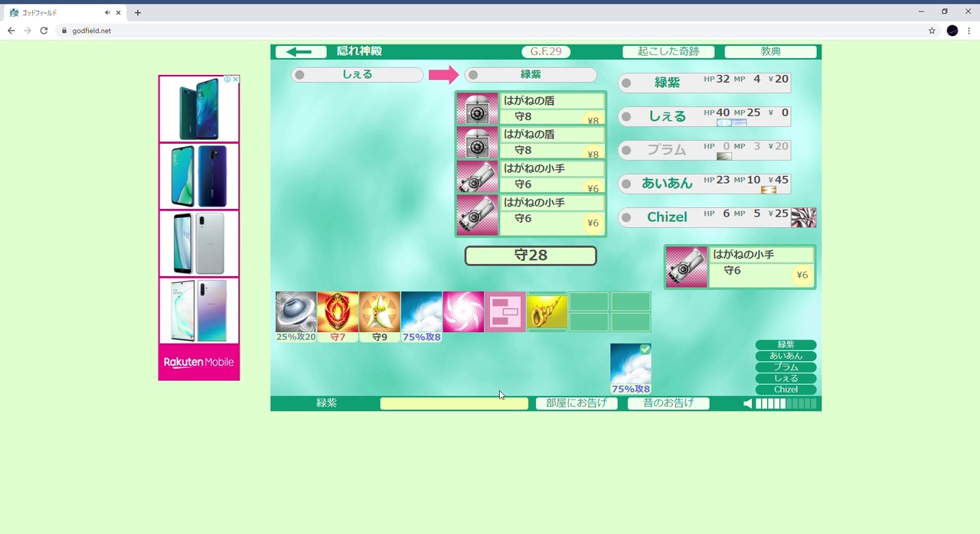Viewport: 980px width, 534px height.
Task: Click the attacker しぇる name pill
Action: (357, 75)
